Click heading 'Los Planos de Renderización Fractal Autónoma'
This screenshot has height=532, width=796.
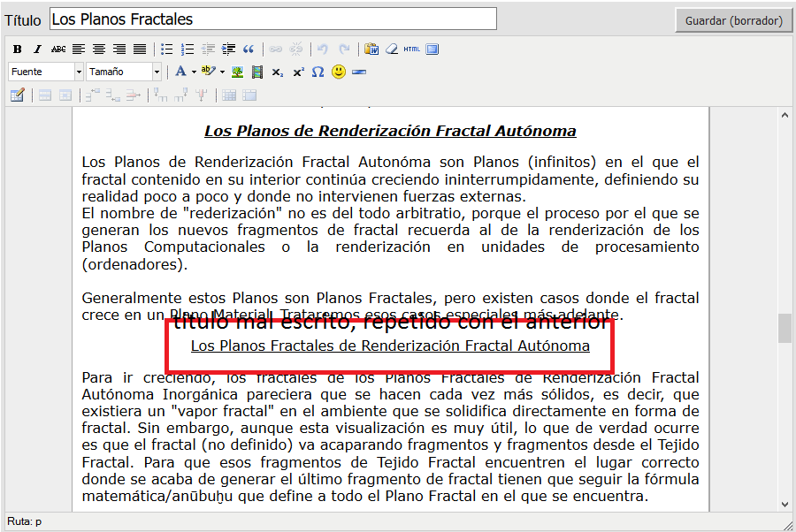click(390, 131)
